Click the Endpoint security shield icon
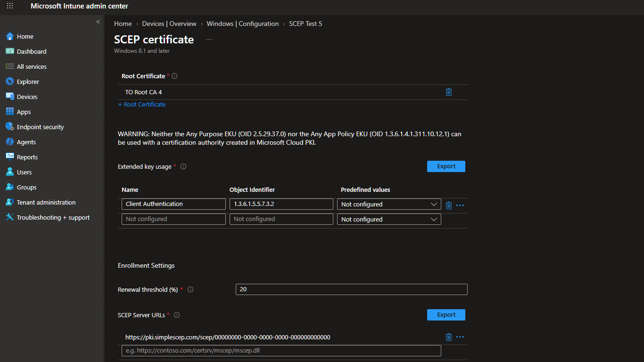 (x=10, y=127)
